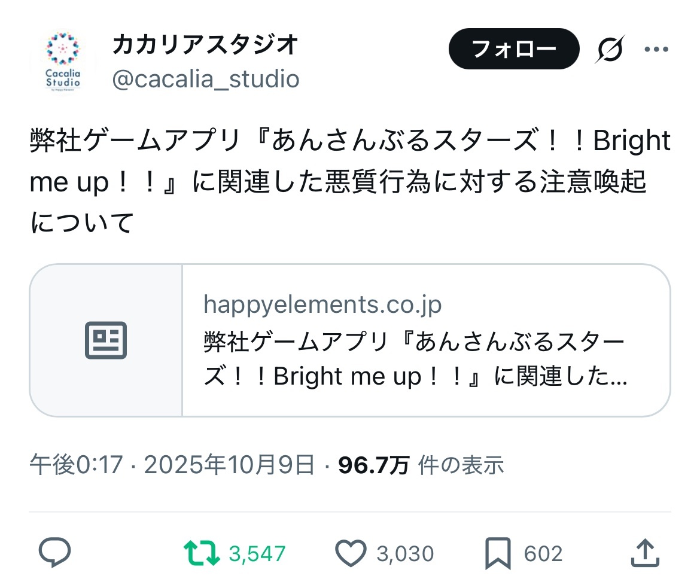
Task: Open the three-dot more options menu
Action: tap(656, 49)
